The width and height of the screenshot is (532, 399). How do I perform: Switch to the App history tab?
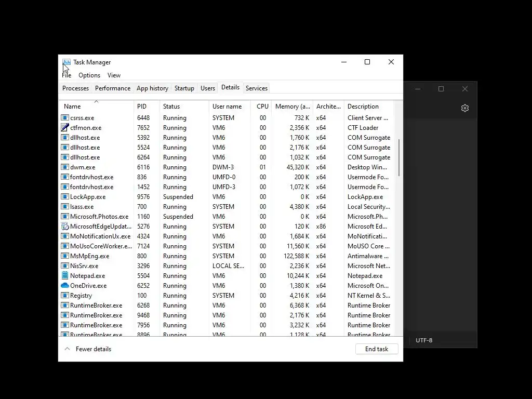pyautogui.click(x=152, y=88)
